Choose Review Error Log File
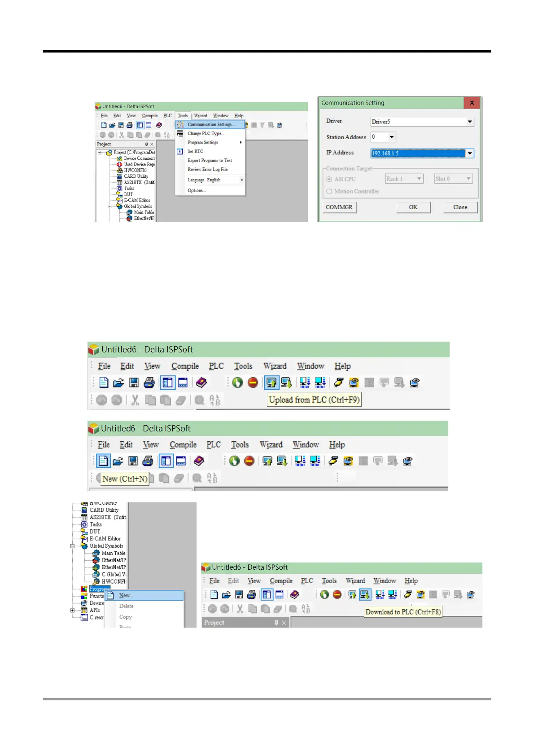Screen dimensions: 534x756 tap(207, 170)
